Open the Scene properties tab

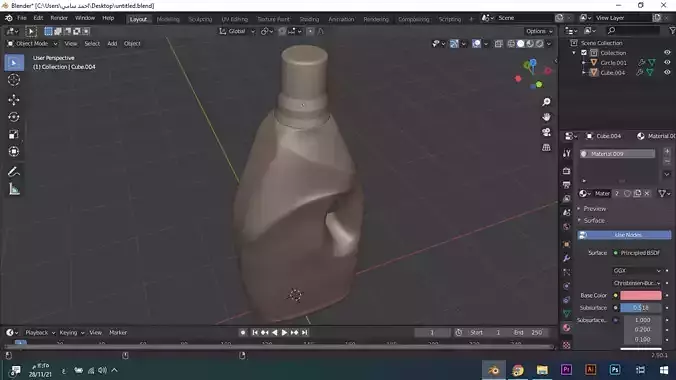(x=566, y=213)
